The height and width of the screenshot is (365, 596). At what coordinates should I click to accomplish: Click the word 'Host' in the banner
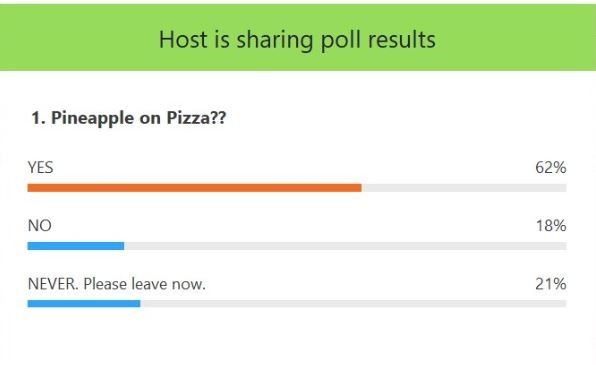click(x=183, y=39)
